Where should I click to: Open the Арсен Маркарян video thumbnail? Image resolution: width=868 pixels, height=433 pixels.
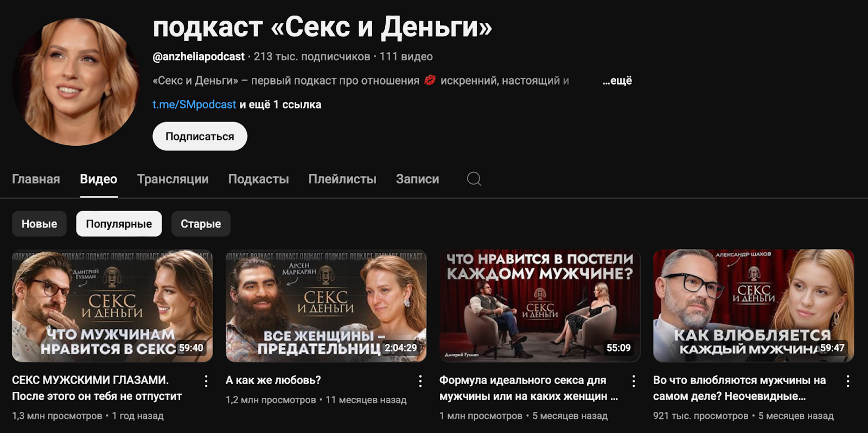click(326, 305)
